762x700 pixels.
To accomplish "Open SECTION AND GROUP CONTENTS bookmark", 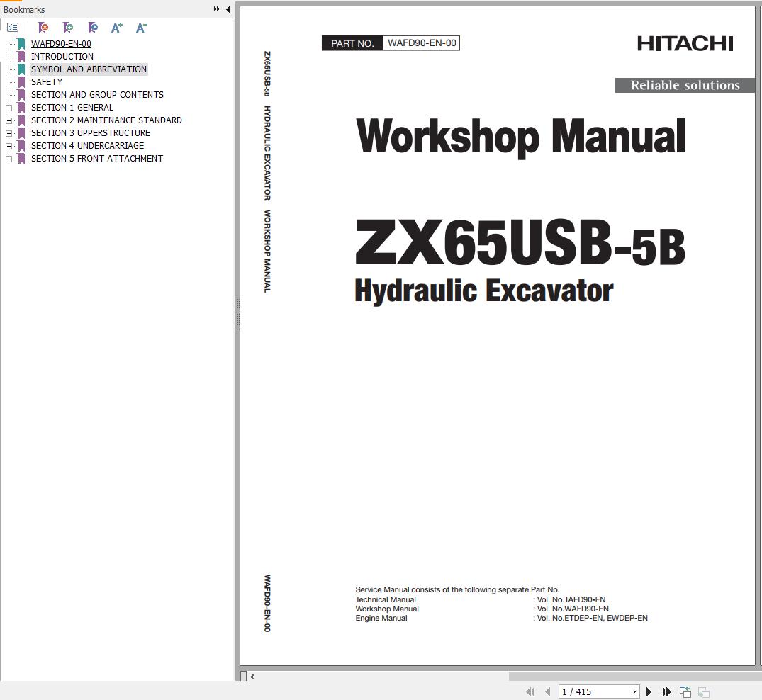I will (97, 95).
